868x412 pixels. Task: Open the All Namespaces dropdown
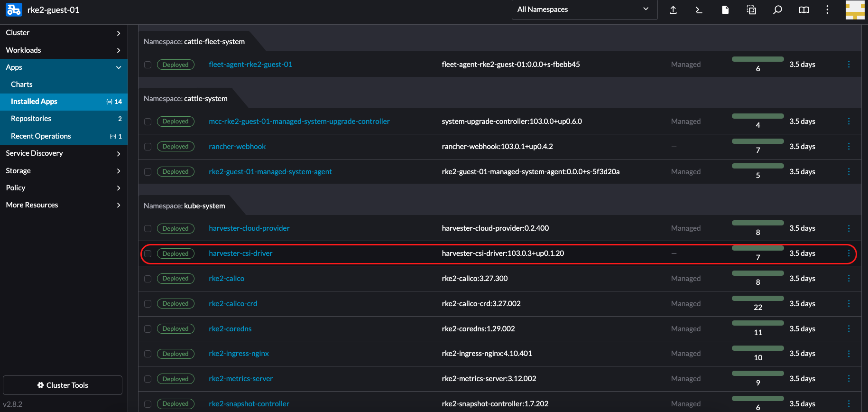pyautogui.click(x=584, y=9)
